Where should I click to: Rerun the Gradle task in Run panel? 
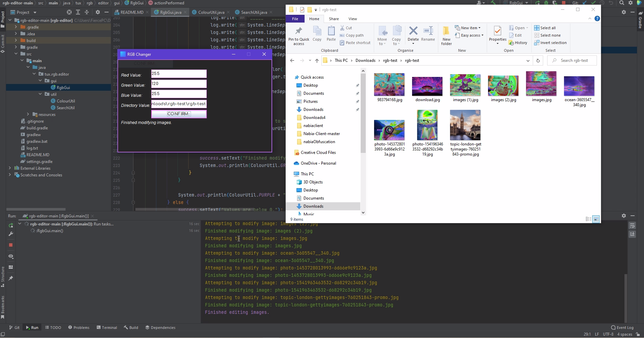[x=11, y=225]
